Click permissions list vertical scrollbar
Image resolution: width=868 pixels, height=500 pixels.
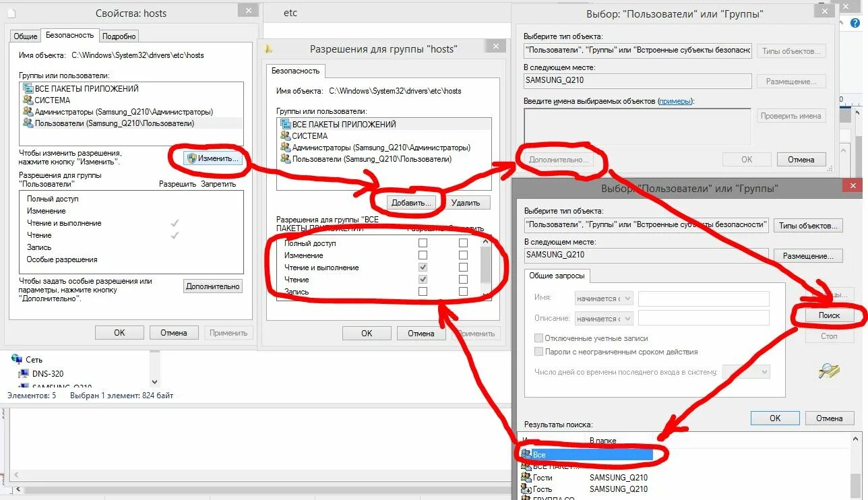[485, 268]
